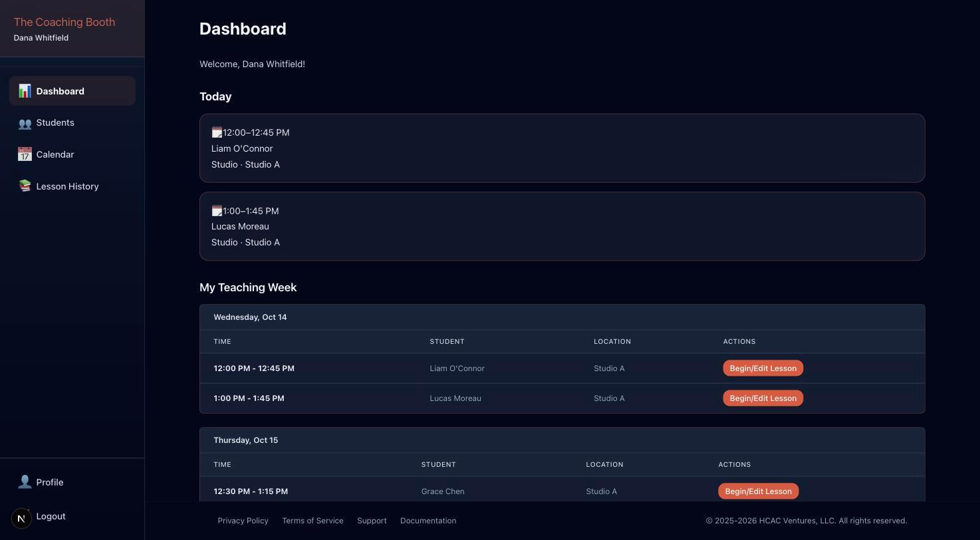Click Grace Chen in Thursday table
The image size is (980, 540).
443,491
